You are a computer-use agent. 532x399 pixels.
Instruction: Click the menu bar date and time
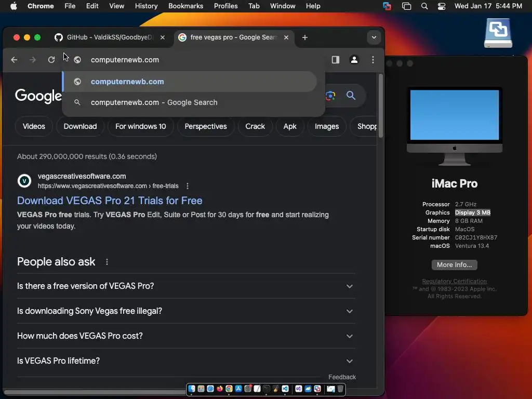pos(488,6)
